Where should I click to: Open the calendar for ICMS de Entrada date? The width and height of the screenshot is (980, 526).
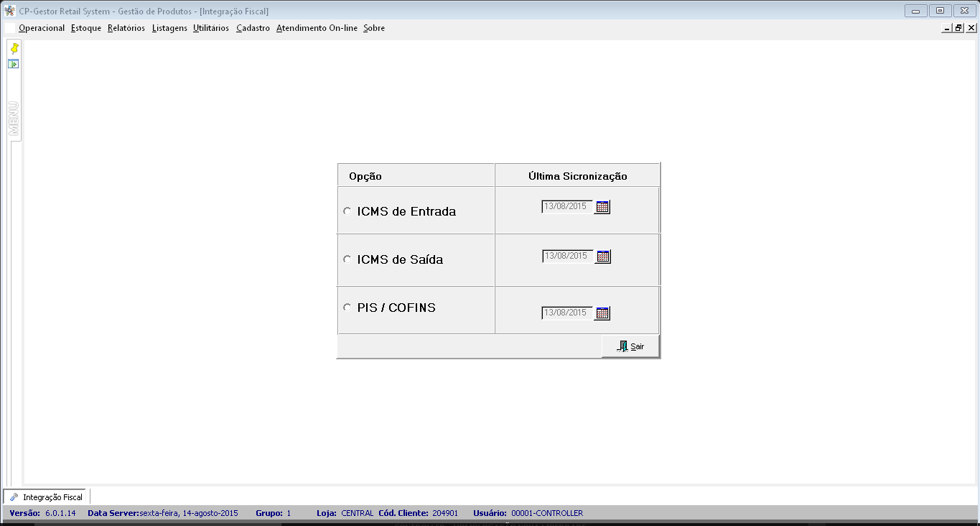602,207
